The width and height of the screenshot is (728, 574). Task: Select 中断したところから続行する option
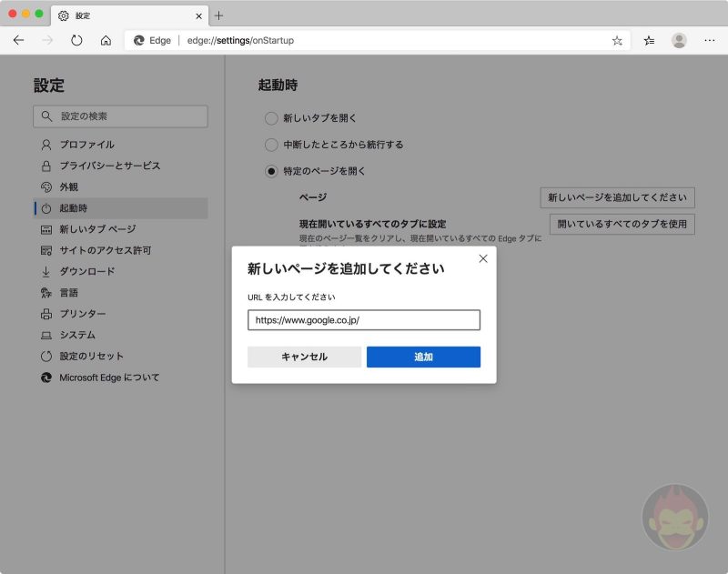pos(271,144)
